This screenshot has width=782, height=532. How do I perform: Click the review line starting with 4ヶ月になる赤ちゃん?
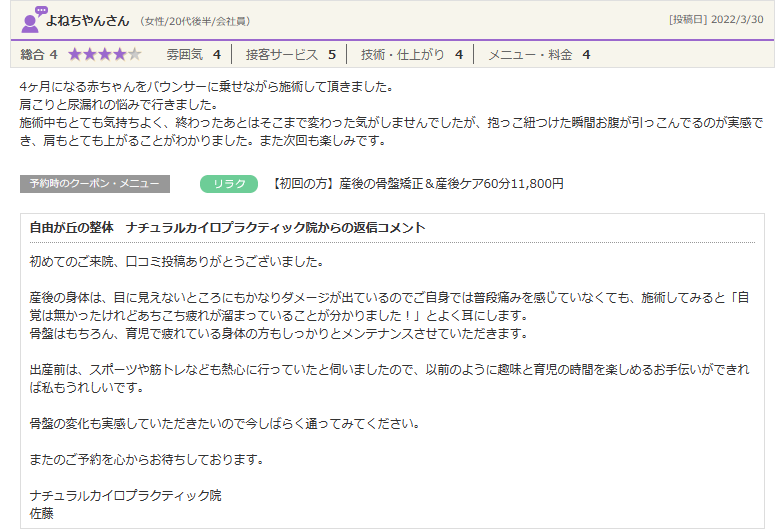[x=206, y=86]
